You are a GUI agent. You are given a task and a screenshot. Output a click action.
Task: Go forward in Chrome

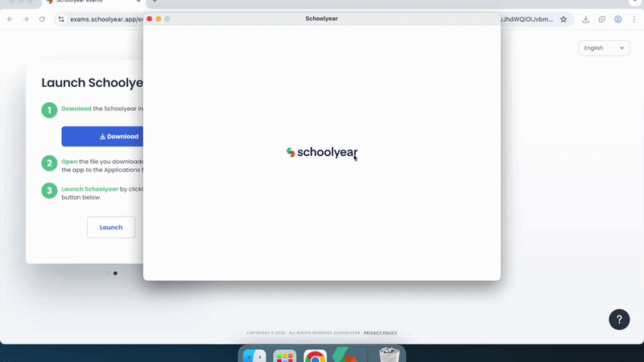point(26,19)
